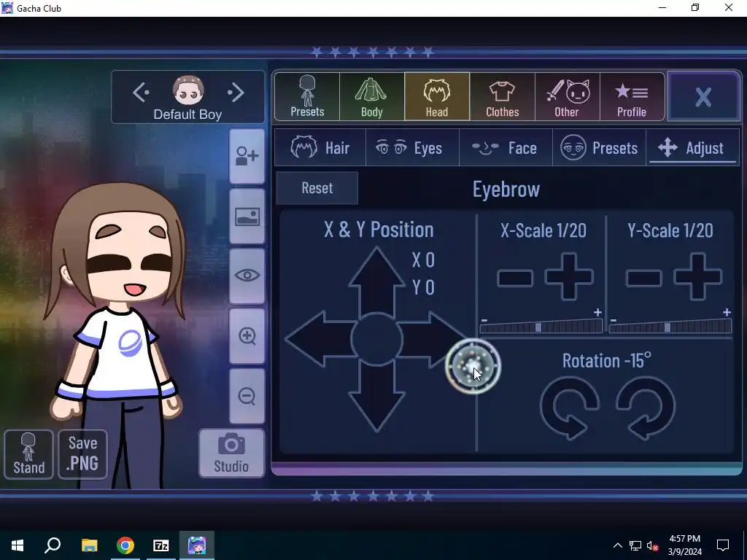This screenshot has height=560, width=747.
Task: Zoom in with the magnifier plus icon
Action: (247, 336)
